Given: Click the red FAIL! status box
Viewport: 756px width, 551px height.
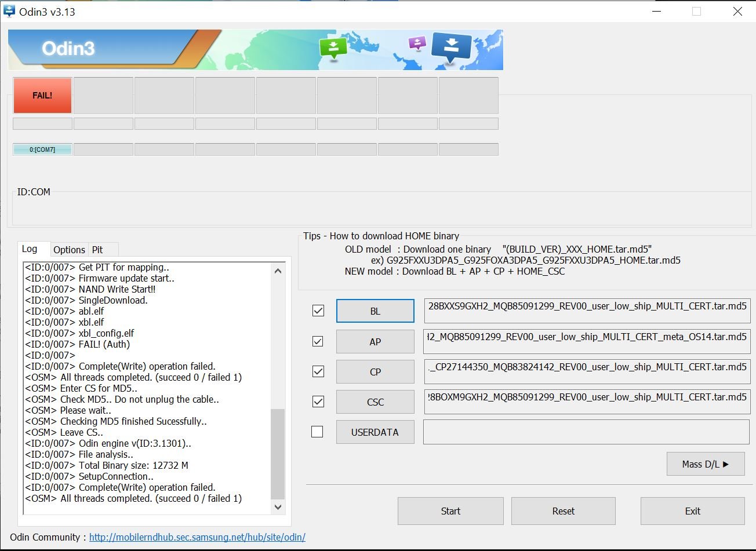Looking at the screenshot, I should tap(42, 95).
